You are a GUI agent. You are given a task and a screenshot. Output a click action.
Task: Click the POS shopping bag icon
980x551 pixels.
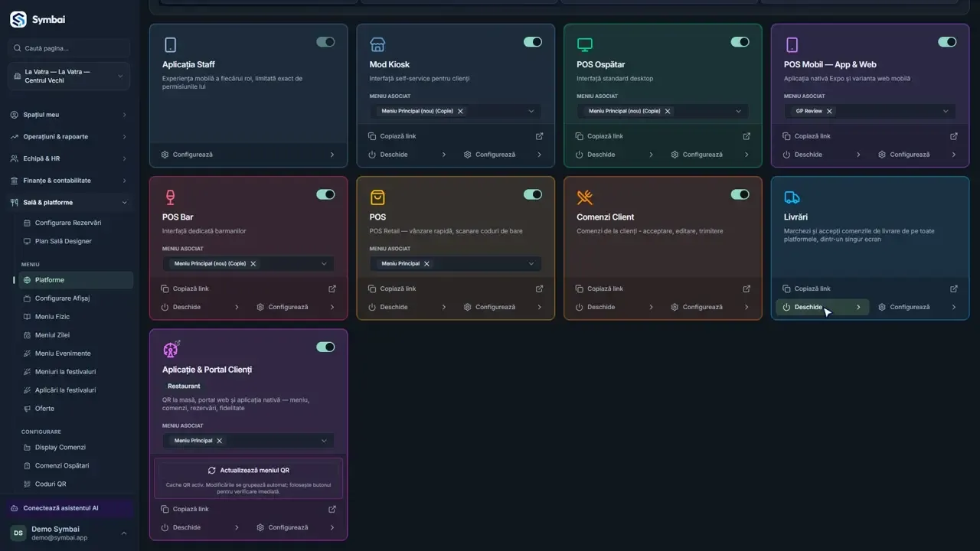tap(377, 197)
